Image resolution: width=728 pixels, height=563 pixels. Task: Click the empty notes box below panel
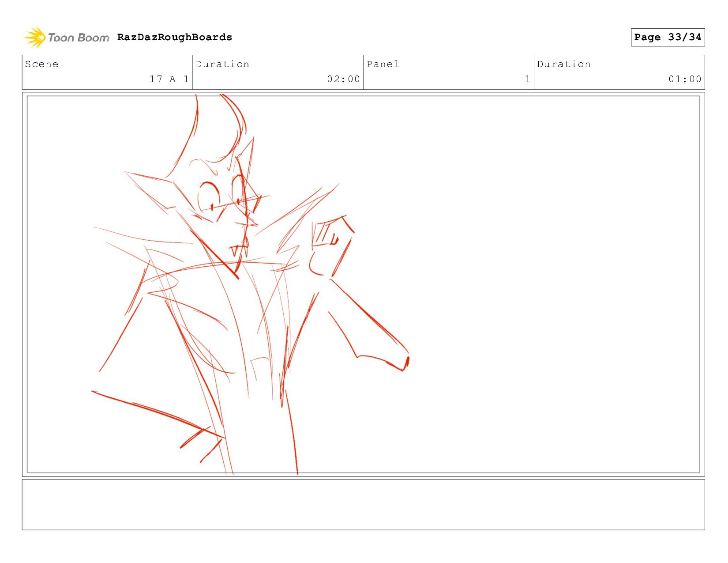click(363, 505)
